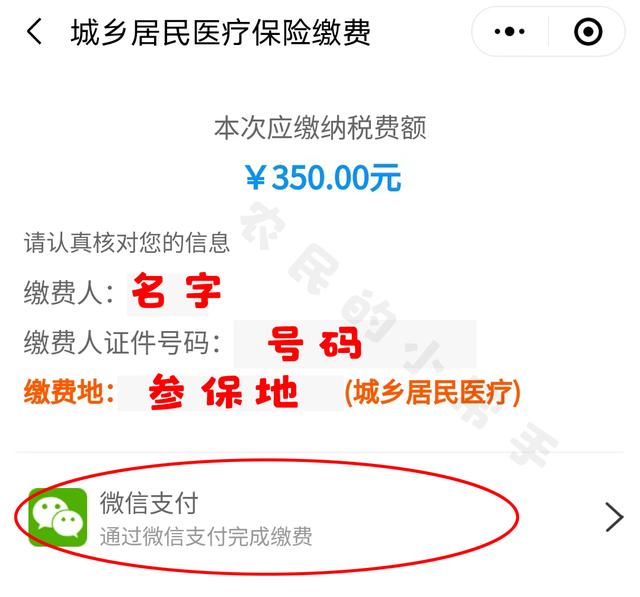This screenshot has height=597, width=640.
Task: Tap the ¥350.00元 amount
Action: pyautogui.click(x=323, y=178)
